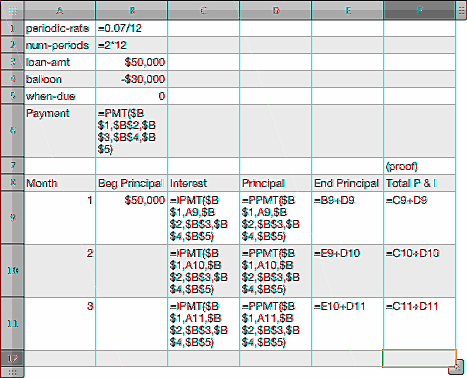The image size is (467, 378).
Task: Click the month 3 cell
Action: coord(60,324)
